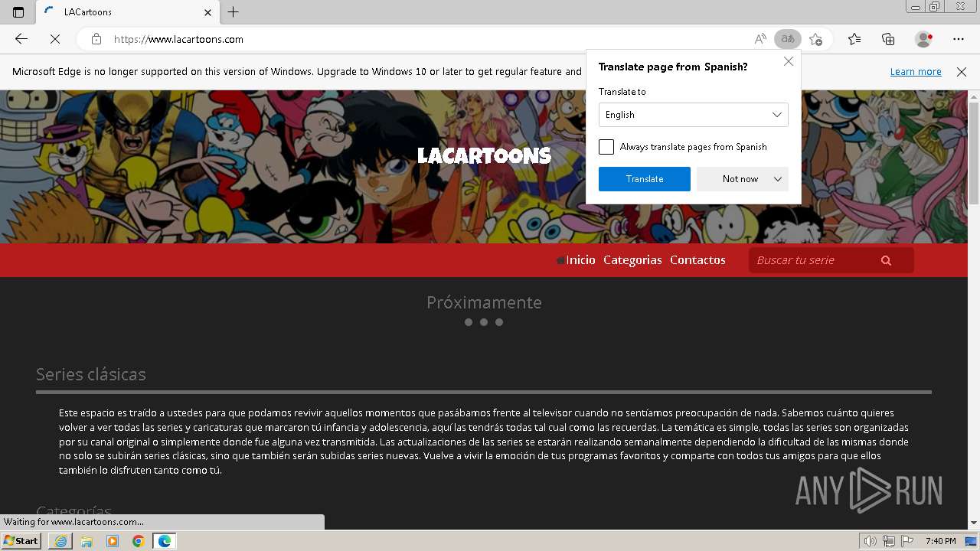Open the Learn more link

point(916,72)
